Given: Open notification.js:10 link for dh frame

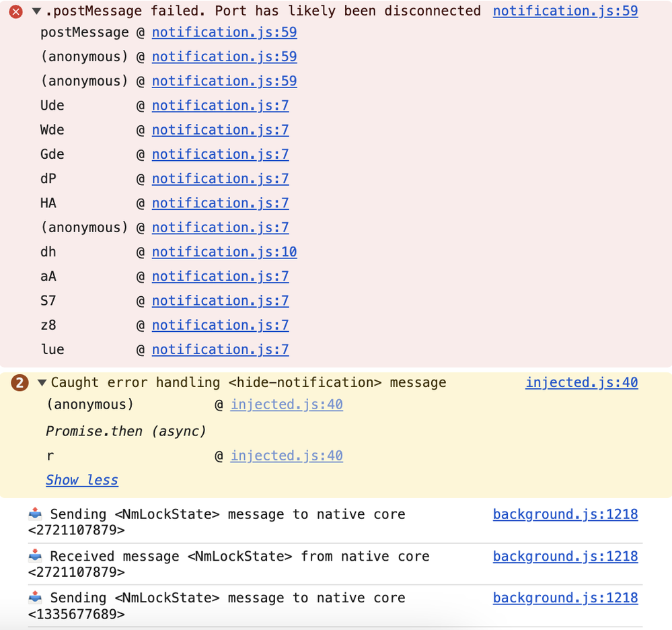Looking at the screenshot, I should coord(224,252).
